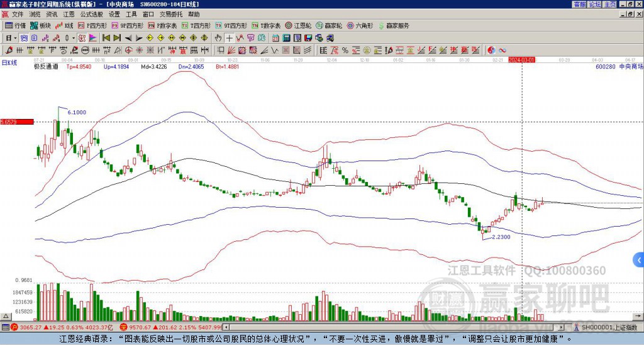Open the 主页 link
The width and height of the screenshot is (644, 345).
pyautogui.click(x=610, y=4)
